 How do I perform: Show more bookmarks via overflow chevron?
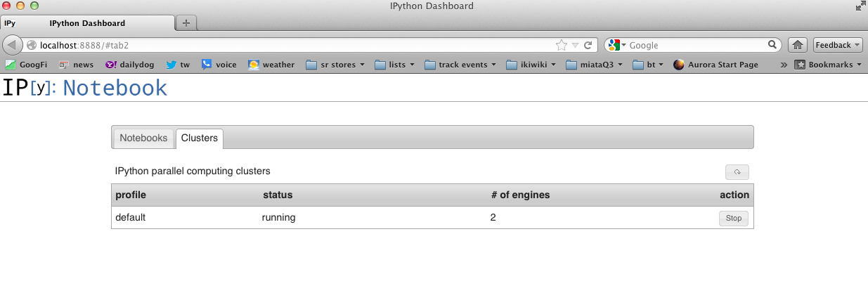click(784, 65)
